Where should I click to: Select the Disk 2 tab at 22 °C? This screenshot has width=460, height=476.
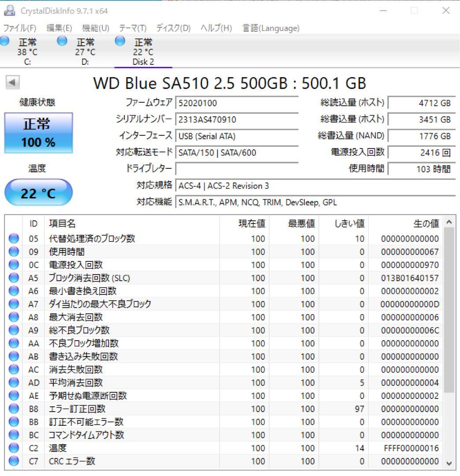[143, 52]
